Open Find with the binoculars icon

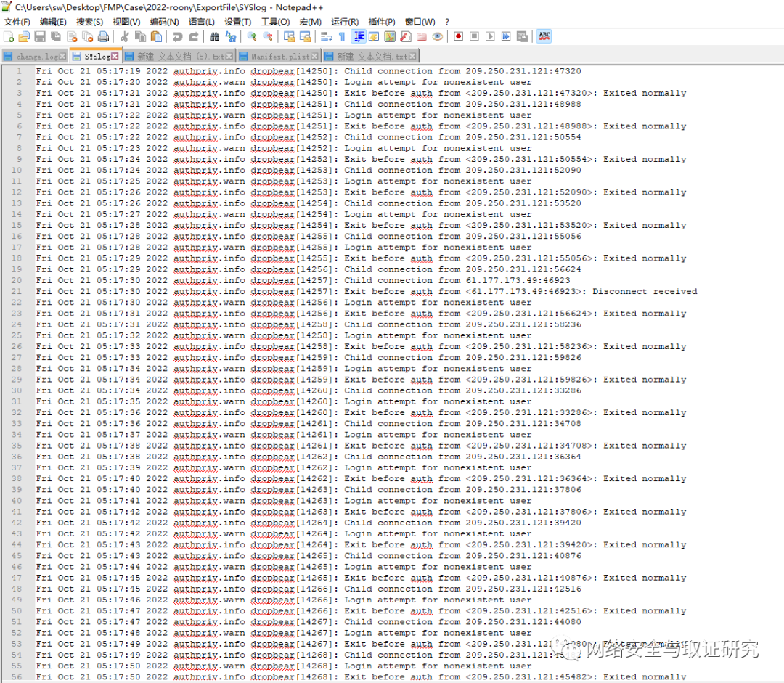pos(214,36)
